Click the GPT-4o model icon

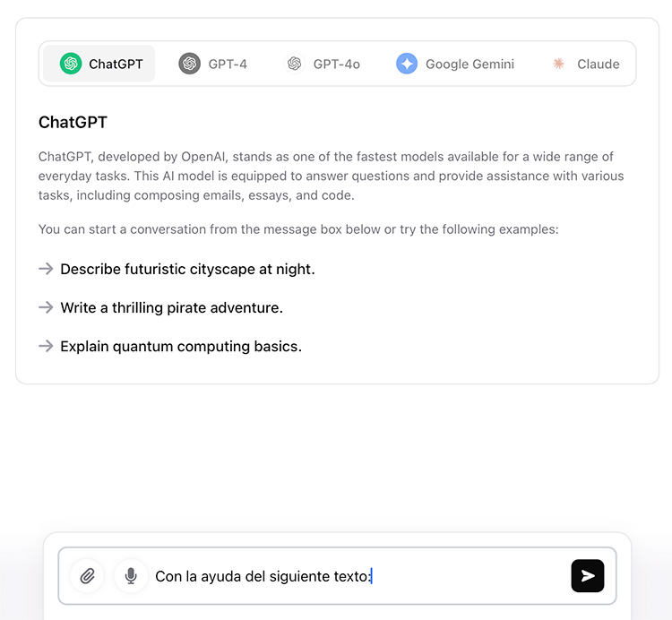[x=294, y=64]
